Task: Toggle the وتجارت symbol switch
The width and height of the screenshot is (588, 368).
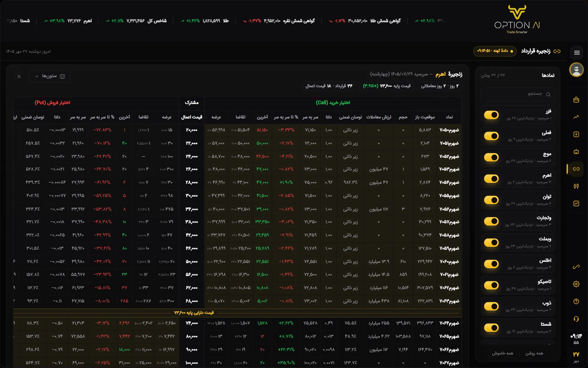Action: [x=492, y=221]
